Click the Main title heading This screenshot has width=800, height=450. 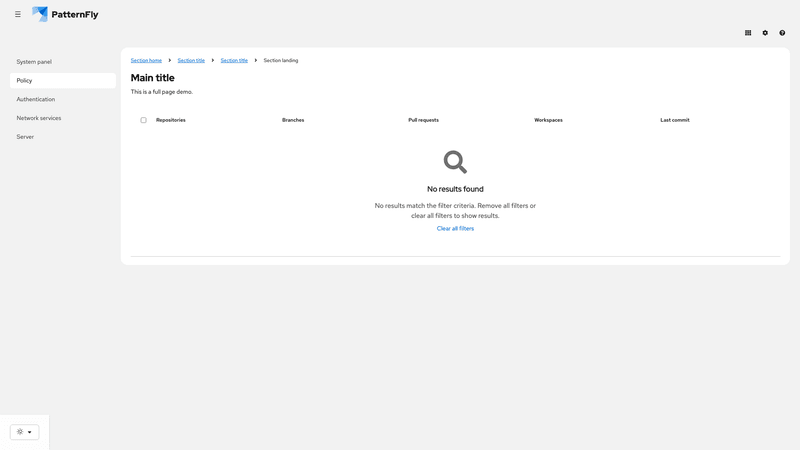pos(153,78)
